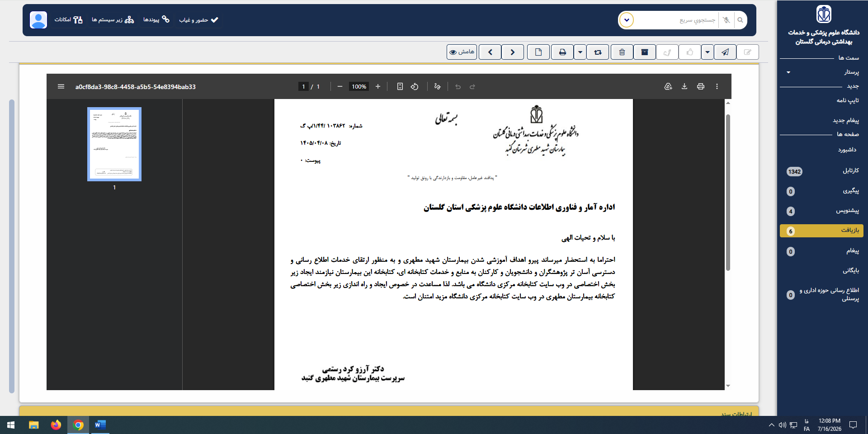Open the print options dropdown arrow
Screen dimensions: 868x434
580,52
